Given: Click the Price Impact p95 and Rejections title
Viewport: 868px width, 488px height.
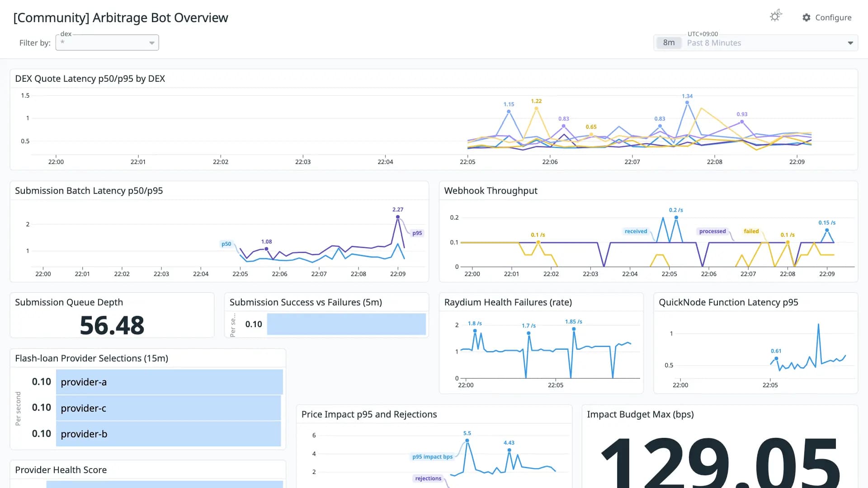Looking at the screenshot, I should pos(369,414).
